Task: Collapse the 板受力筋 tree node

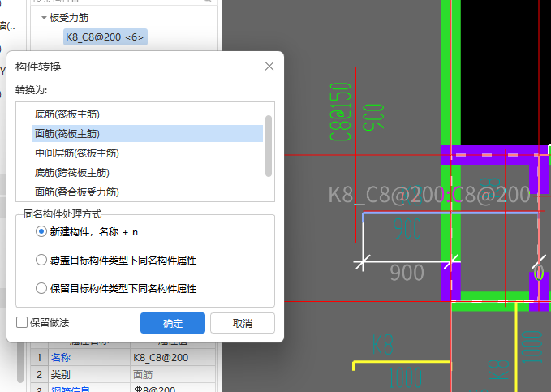Action: [44, 18]
